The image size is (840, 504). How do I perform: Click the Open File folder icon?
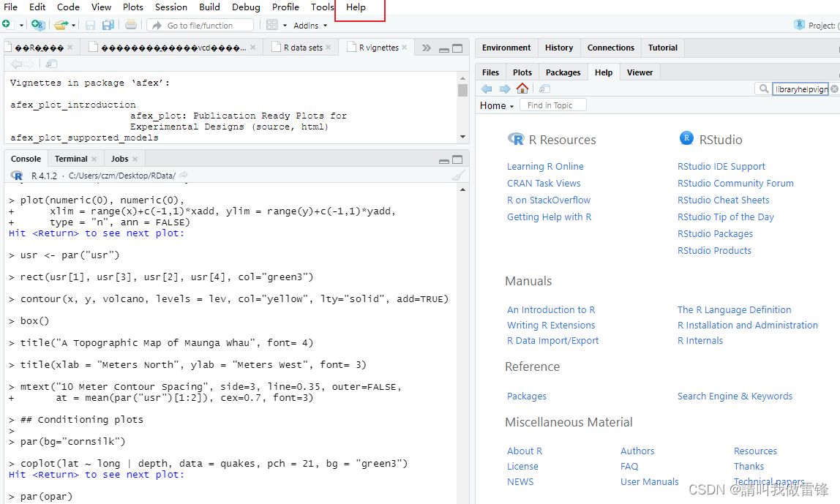click(x=61, y=25)
